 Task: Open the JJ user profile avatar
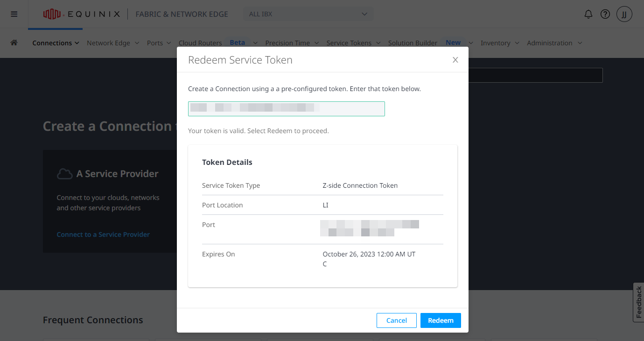point(624,14)
